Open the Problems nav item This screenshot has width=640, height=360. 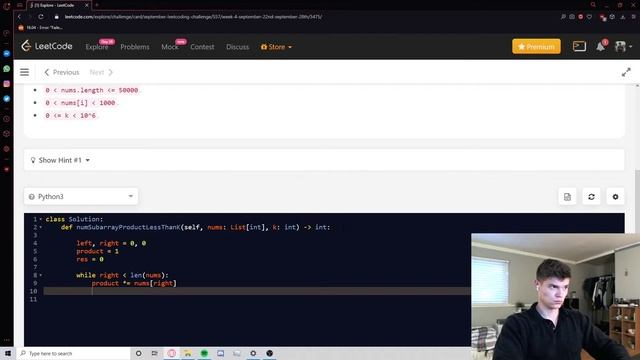pos(135,47)
